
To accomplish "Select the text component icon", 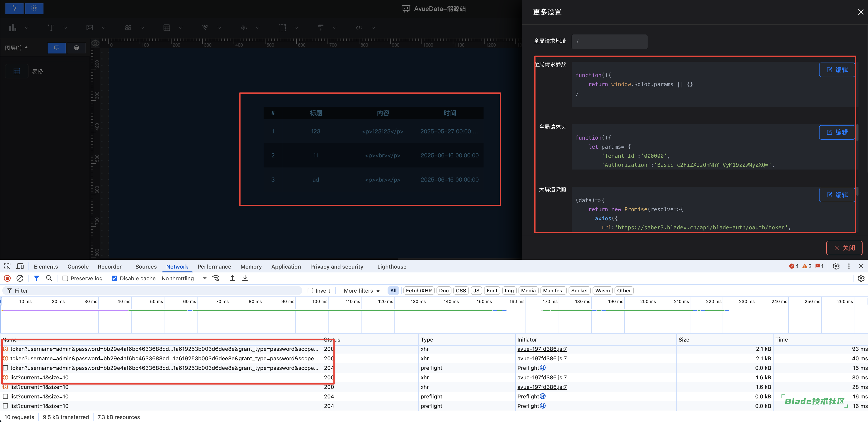I will pos(51,28).
